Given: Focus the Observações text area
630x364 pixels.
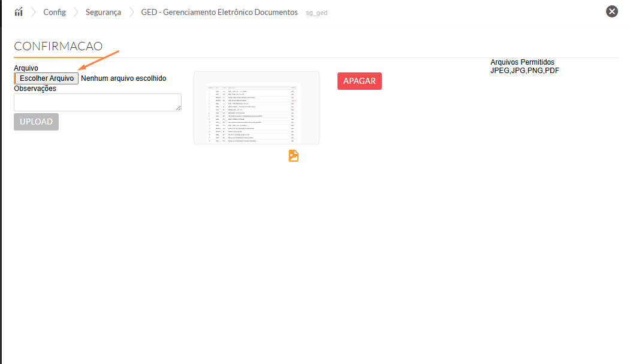Looking at the screenshot, I should click(97, 102).
